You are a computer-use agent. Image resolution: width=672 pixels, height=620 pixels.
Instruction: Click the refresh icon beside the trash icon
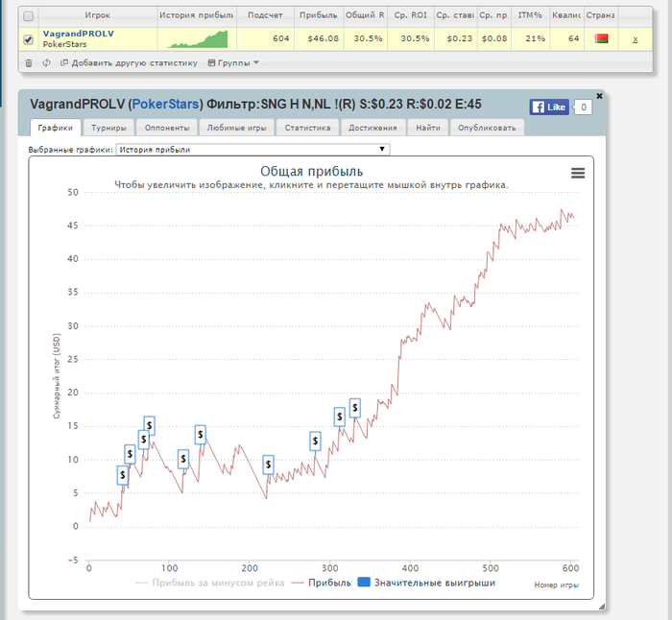[46, 62]
